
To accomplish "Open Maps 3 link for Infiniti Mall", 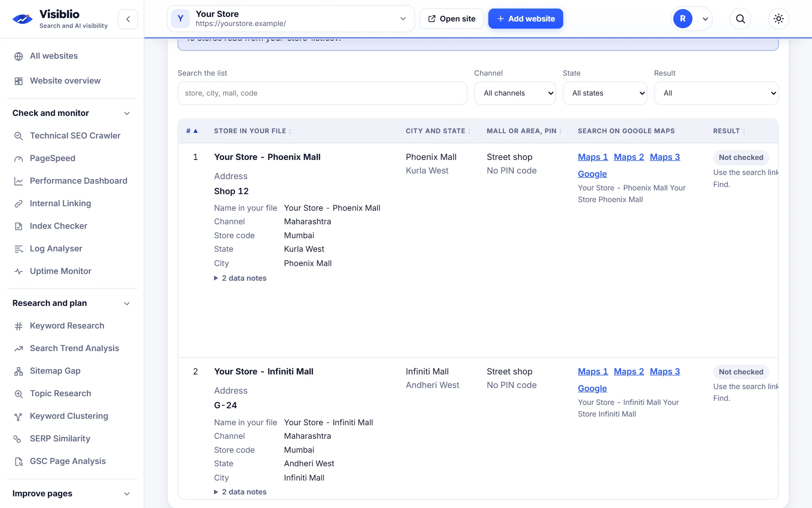I will pyautogui.click(x=665, y=371).
